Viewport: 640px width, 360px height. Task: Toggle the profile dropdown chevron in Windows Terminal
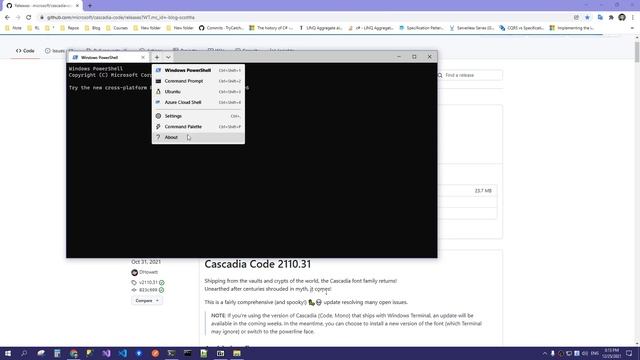point(168,57)
